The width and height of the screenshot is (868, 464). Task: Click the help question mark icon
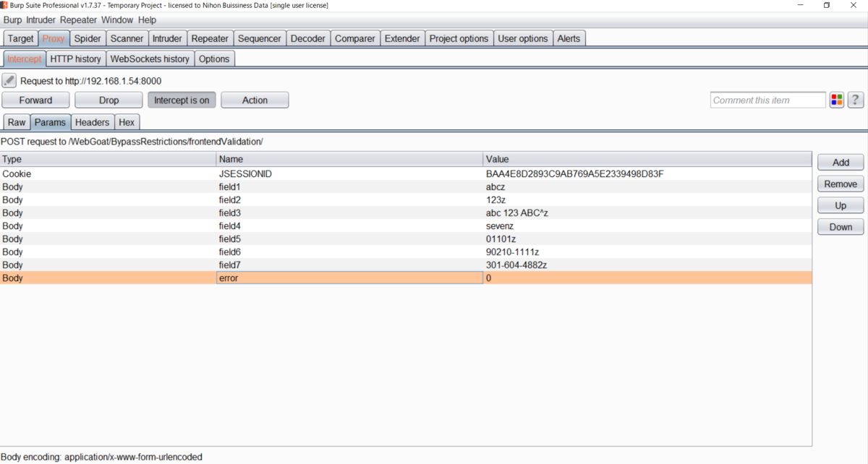coord(856,100)
